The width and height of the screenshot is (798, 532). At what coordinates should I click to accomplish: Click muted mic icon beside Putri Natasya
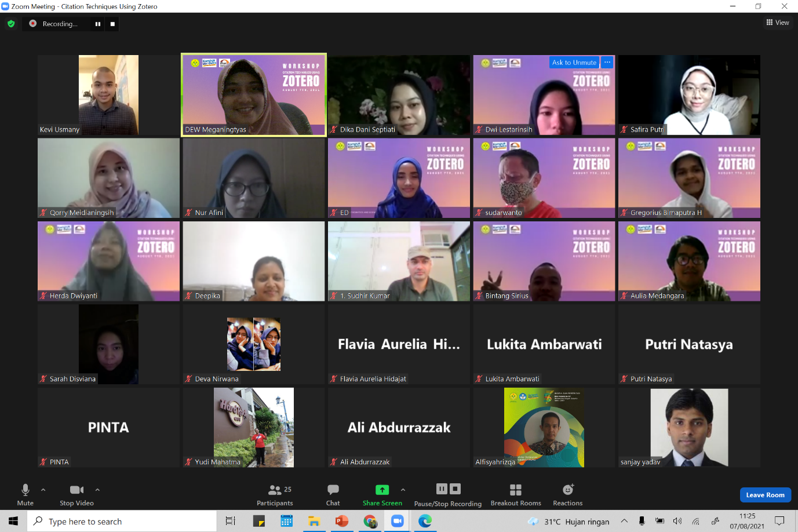point(624,379)
